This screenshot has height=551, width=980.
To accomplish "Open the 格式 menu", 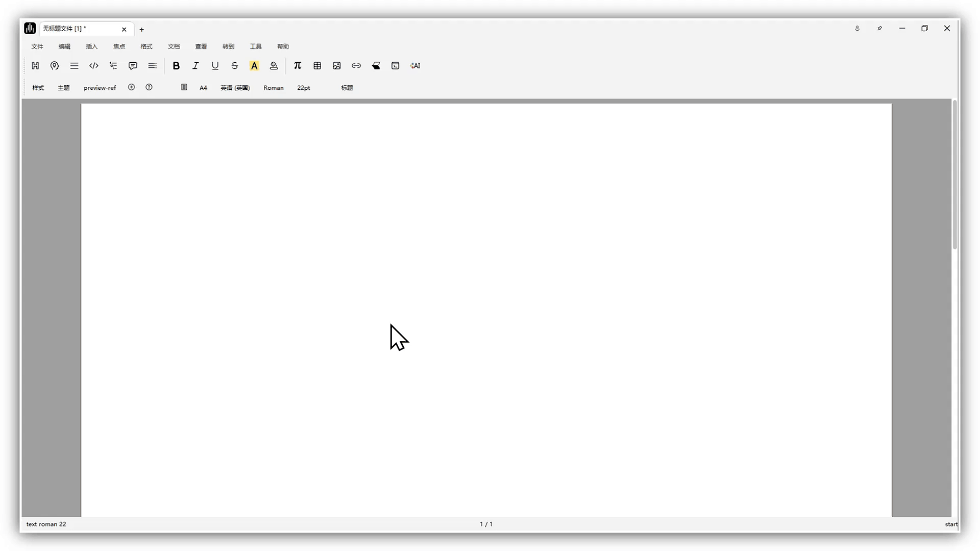I will (x=146, y=46).
